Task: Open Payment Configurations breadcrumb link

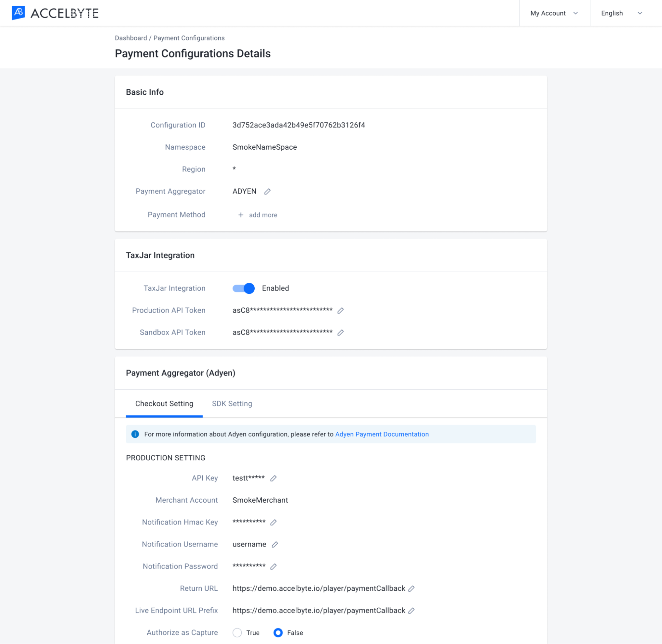Action: (189, 38)
